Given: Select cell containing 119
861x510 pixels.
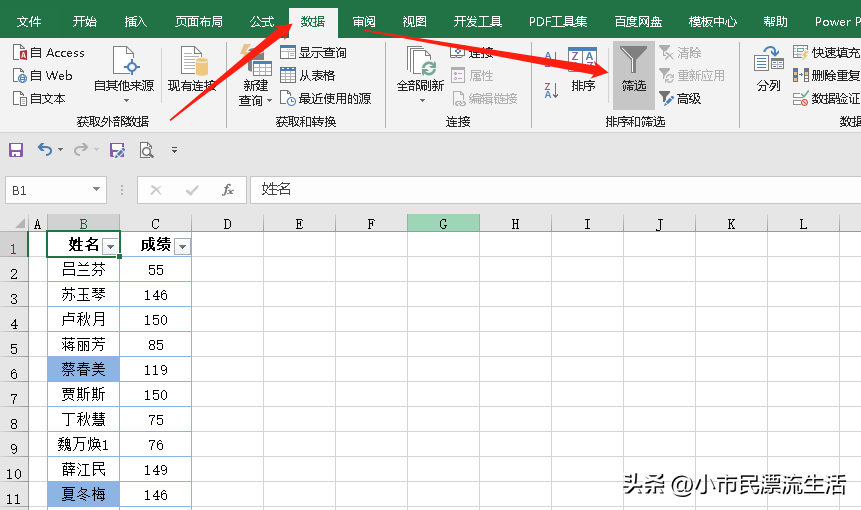Looking at the screenshot, I should (x=155, y=369).
